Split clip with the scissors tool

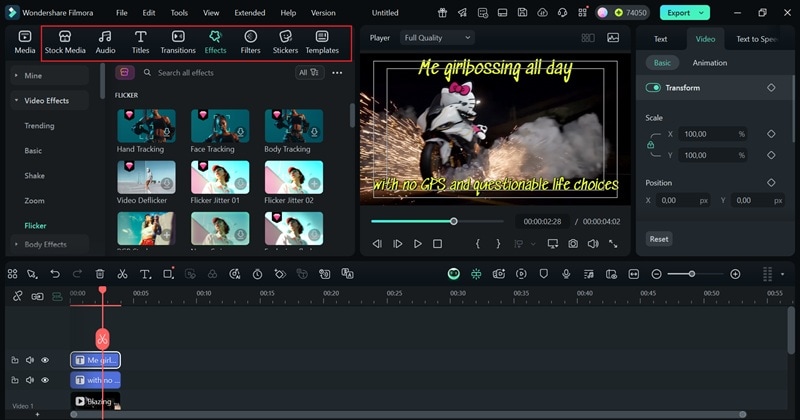pyautogui.click(x=122, y=274)
